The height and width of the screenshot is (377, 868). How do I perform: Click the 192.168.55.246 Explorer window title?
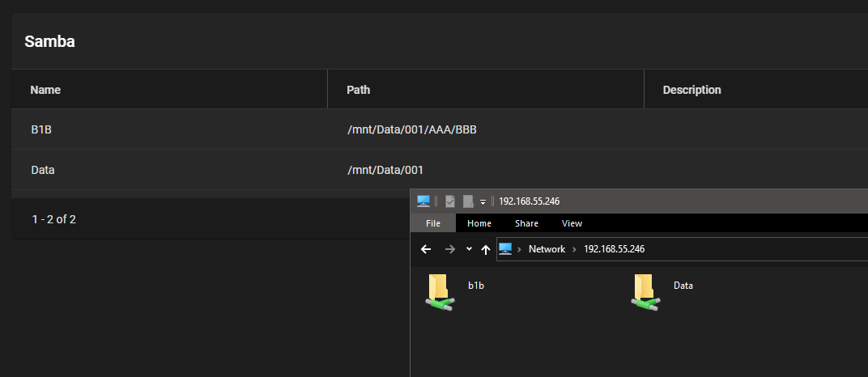530,201
